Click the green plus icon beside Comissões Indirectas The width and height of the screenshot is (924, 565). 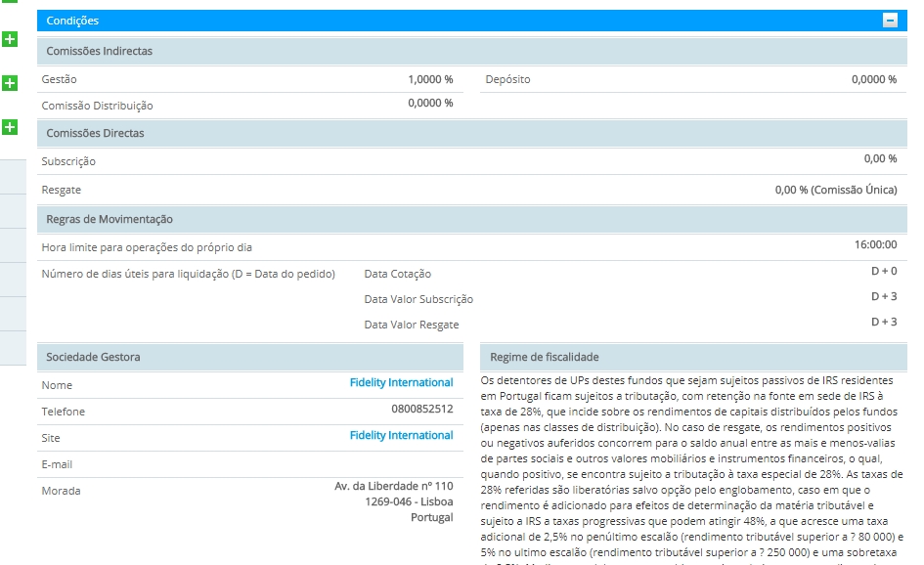click(x=10, y=40)
